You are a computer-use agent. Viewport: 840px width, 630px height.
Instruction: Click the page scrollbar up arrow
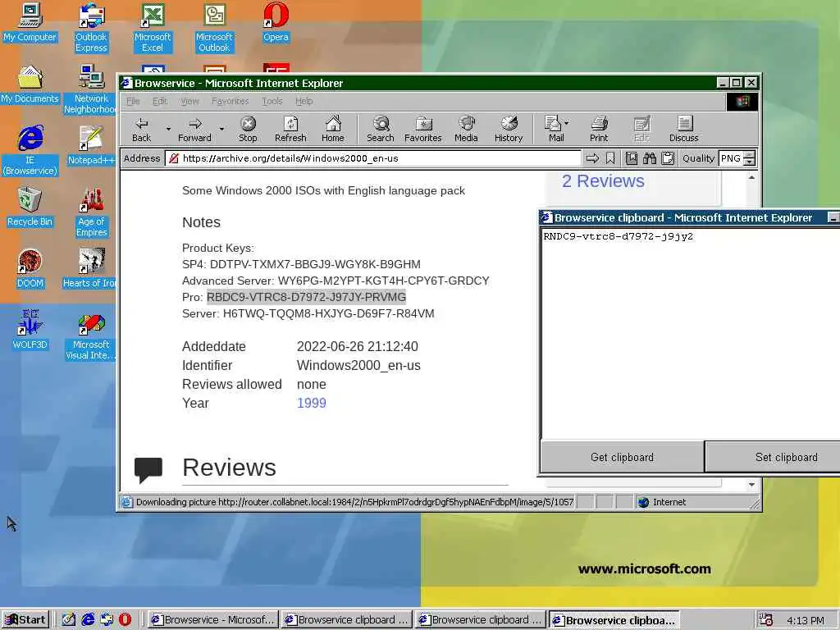[x=751, y=177]
